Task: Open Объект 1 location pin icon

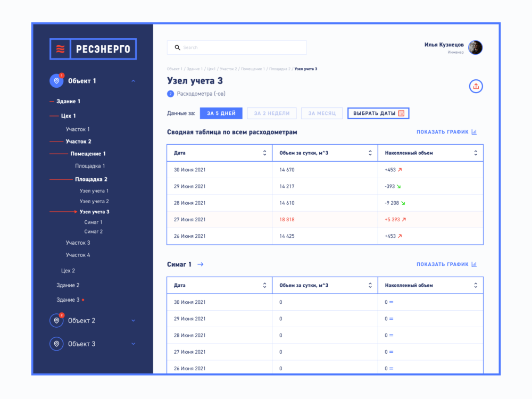Action: point(56,81)
